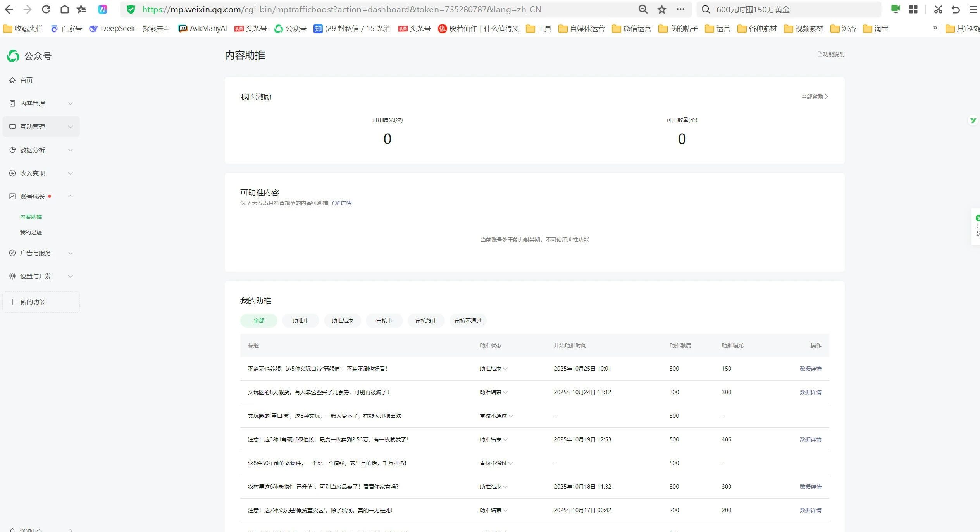Open 我的足迹 in sidebar
The width and height of the screenshot is (980, 532).
[31, 232]
